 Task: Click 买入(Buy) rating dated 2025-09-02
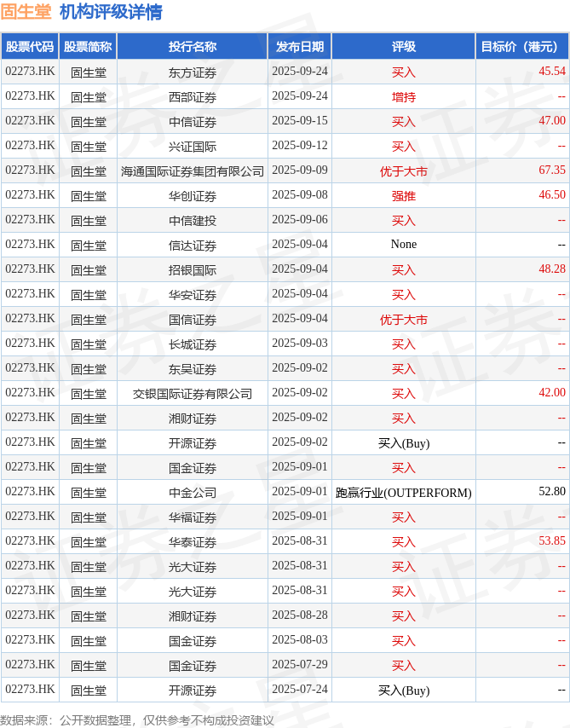click(403, 443)
